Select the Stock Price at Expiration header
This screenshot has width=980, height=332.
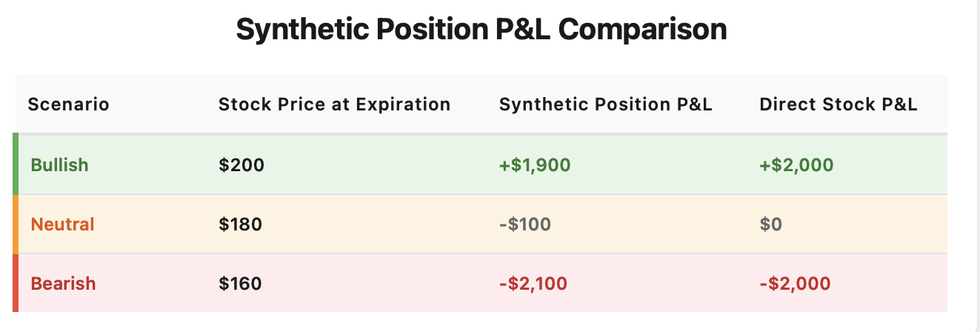click(x=334, y=104)
